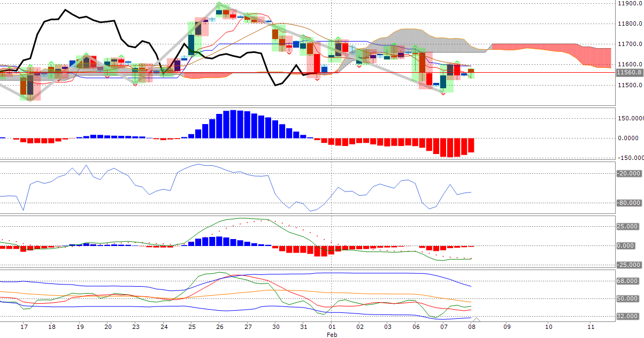Click date label 25 on time axis
Screen dimensions: 644x338
pos(191,326)
